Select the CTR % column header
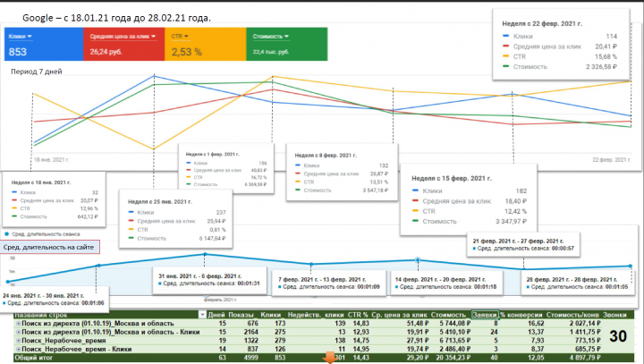Image resolution: width=644 pixels, height=364 pixels. click(x=358, y=315)
